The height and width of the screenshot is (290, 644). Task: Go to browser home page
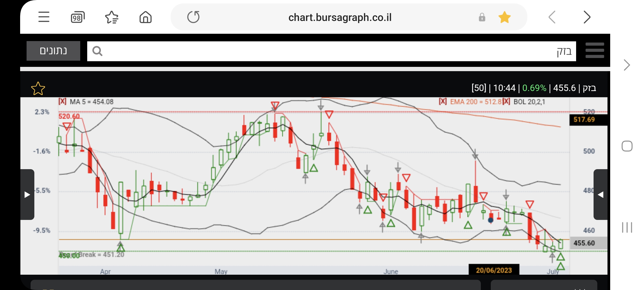145,17
